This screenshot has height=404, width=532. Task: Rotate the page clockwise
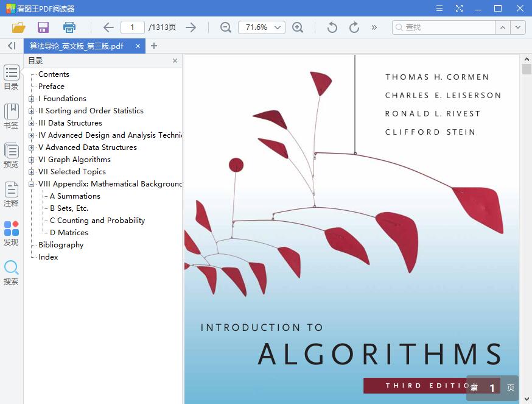click(x=354, y=27)
